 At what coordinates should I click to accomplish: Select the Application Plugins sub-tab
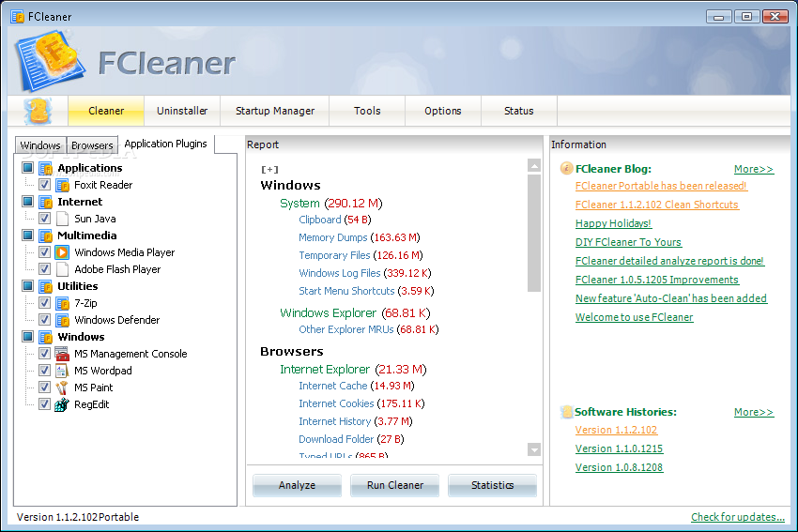[166, 144]
